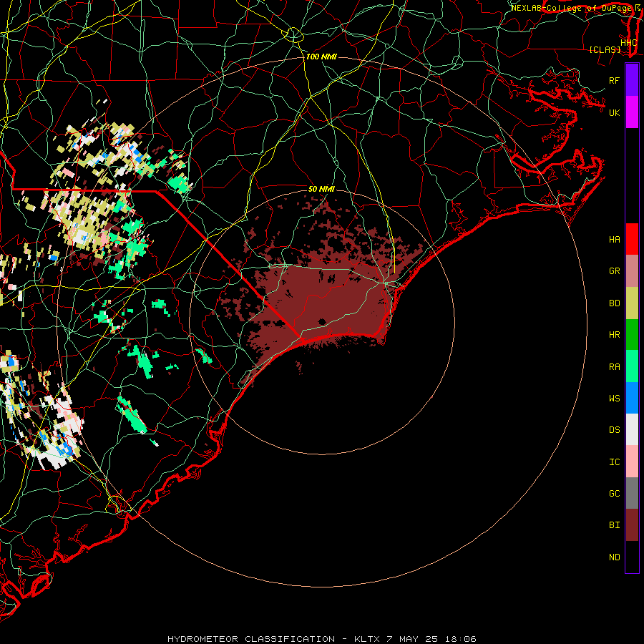This screenshot has width=644, height=644.
Task: Click the 7 MAY 25 date text
Action: [413, 639]
